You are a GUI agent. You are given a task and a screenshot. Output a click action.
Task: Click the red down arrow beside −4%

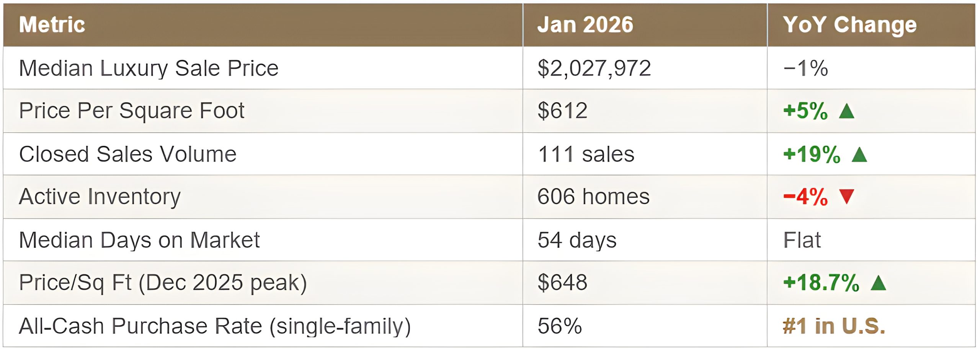tap(846, 197)
